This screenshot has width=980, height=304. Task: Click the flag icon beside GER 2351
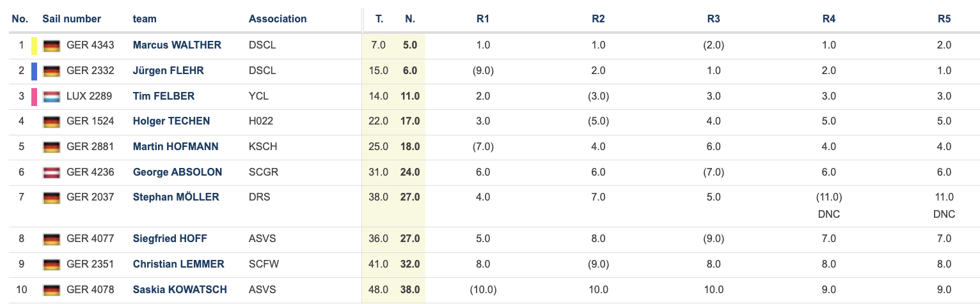[51, 264]
